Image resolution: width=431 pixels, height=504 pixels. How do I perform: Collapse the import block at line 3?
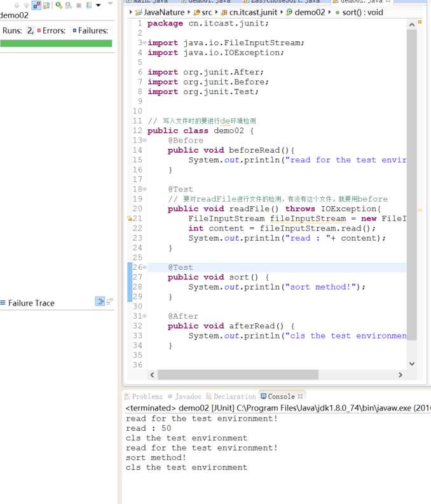click(144, 43)
